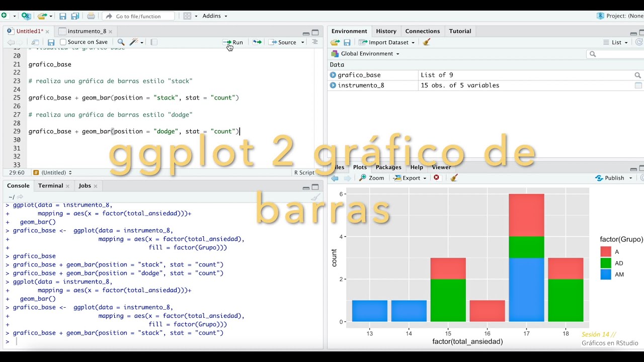Switch to the Terminal tab
Screen dimensions: 644x362
pyautogui.click(x=50, y=186)
